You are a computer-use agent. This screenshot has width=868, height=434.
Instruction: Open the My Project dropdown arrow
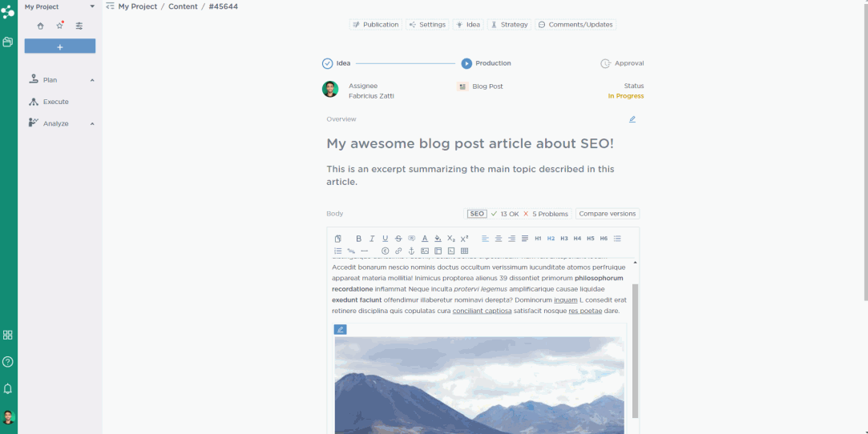click(x=92, y=6)
